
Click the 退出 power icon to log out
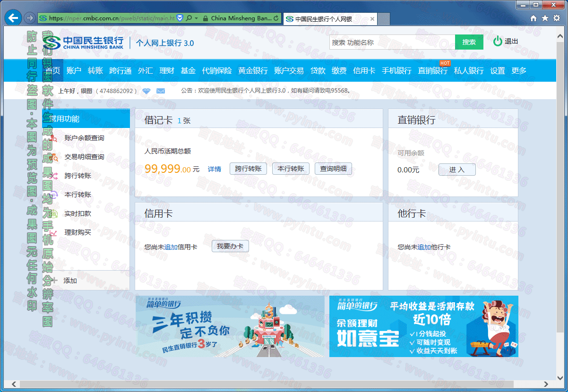click(x=497, y=42)
